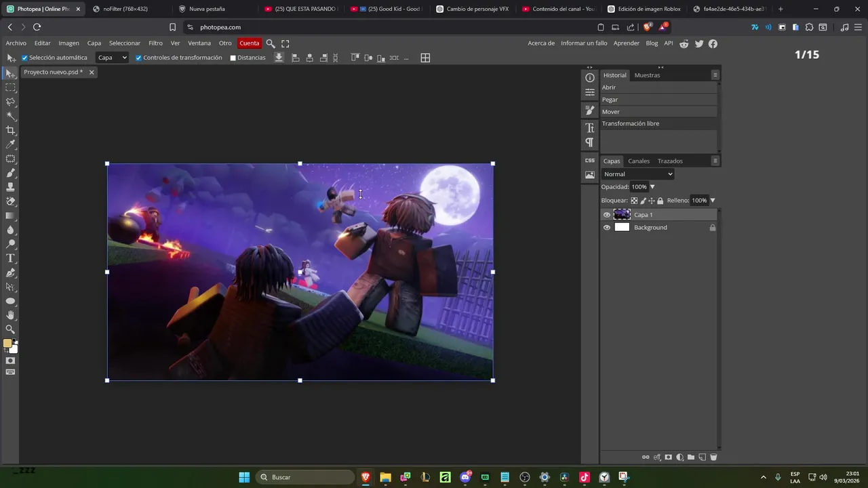
Task: Open the CSS panel
Action: click(x=589, y=161)
